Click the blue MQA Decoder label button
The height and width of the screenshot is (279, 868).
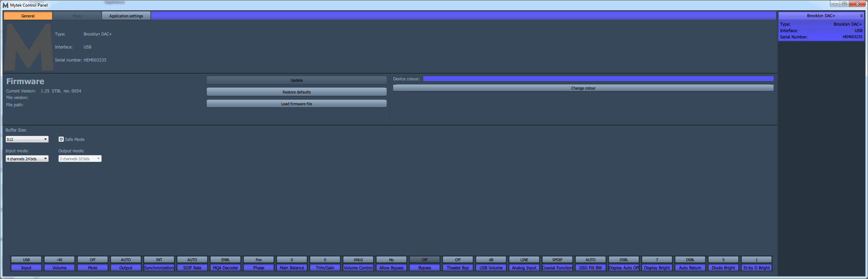[x=225, y=268]
